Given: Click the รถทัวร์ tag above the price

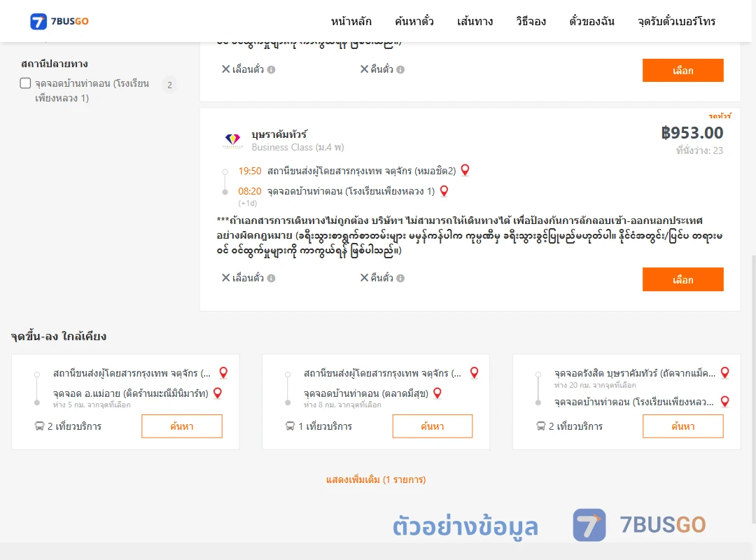Looking at the screenshot, I should (720, 115).
